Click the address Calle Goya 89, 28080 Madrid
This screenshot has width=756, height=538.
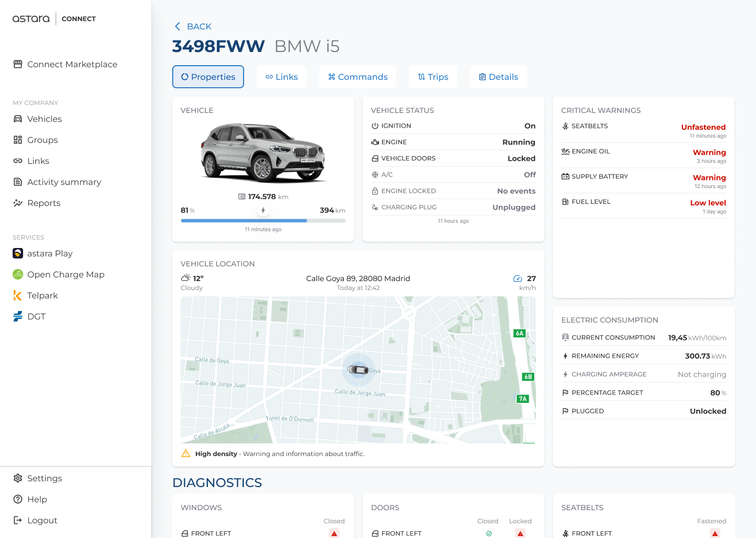[x=358, y=278]
